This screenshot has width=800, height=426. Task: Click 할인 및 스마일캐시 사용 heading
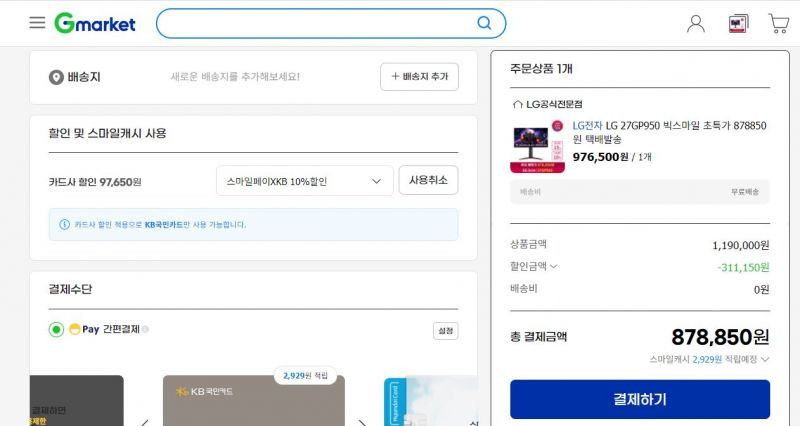click(x=108, y=134)
